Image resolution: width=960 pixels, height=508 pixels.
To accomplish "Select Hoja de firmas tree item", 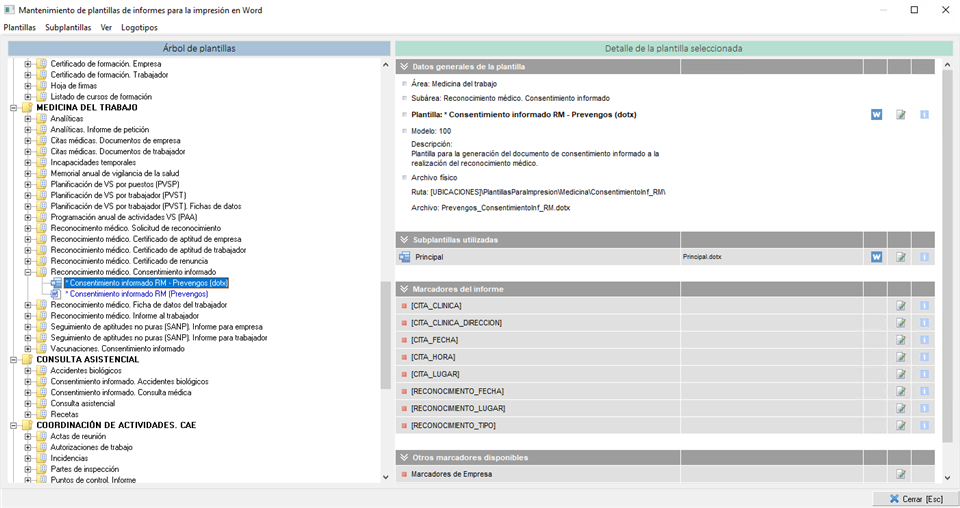I will click(x=73, y=86).
